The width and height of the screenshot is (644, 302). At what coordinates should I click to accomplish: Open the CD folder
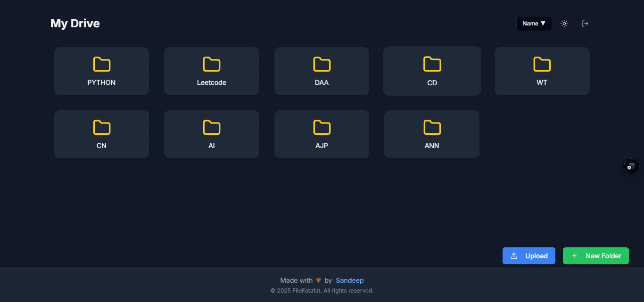432,71
